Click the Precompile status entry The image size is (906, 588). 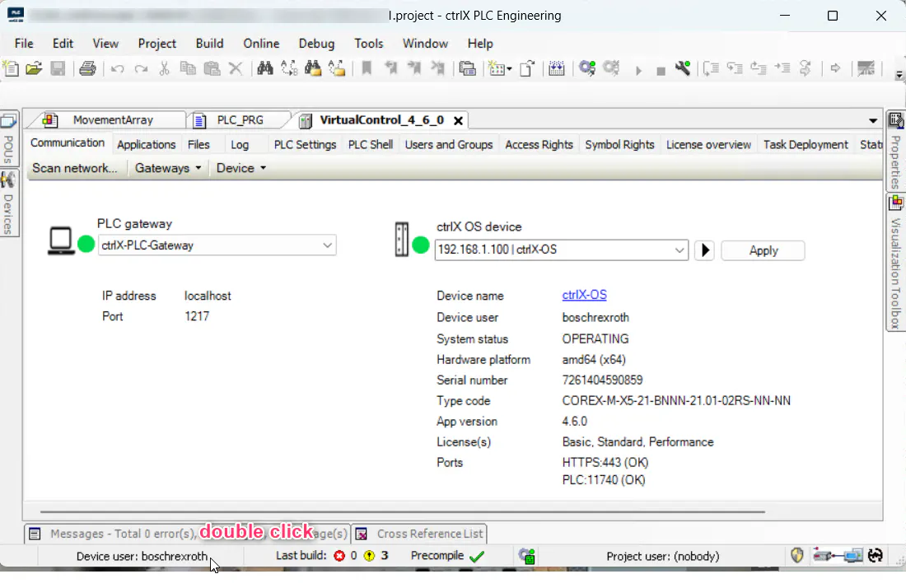pos(447,556)
